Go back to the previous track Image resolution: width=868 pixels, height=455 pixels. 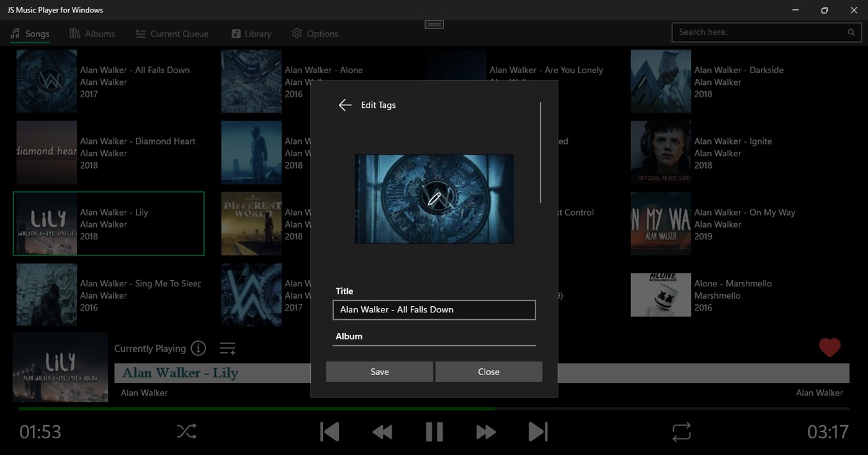(329, 431)
